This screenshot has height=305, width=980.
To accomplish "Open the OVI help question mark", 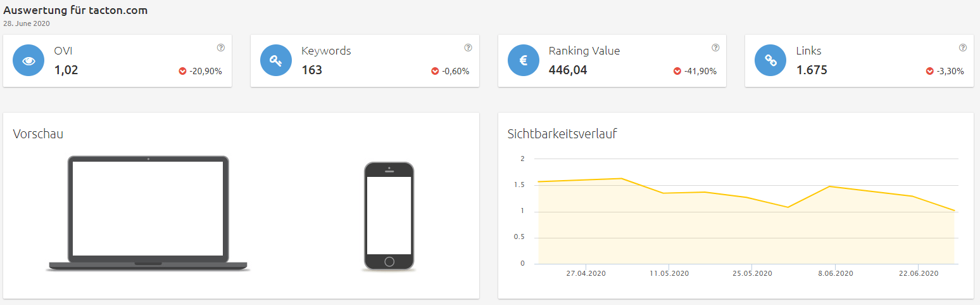I will pos(221,48).
